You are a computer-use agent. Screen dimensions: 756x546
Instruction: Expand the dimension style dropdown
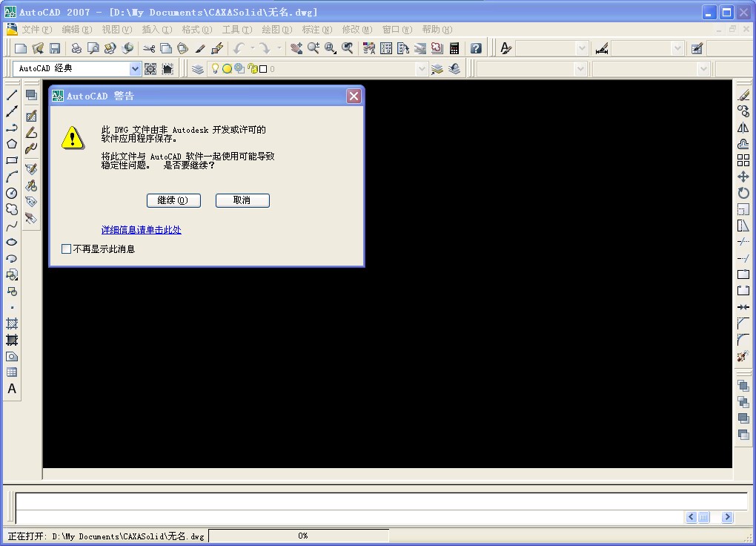pyautogui.click(x=677, y=48)
